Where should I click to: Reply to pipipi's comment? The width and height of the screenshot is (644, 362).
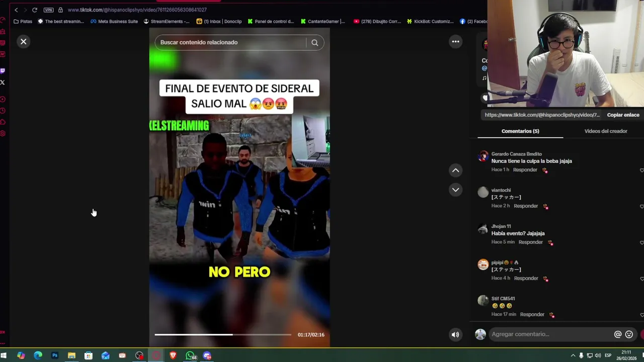(x=526, y=279)
